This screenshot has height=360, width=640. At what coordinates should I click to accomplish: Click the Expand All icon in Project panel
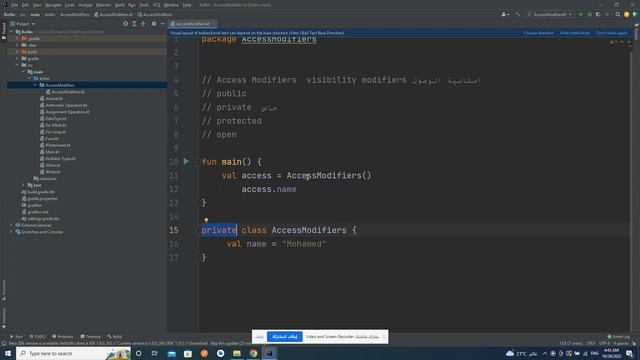tap(134, 24)
